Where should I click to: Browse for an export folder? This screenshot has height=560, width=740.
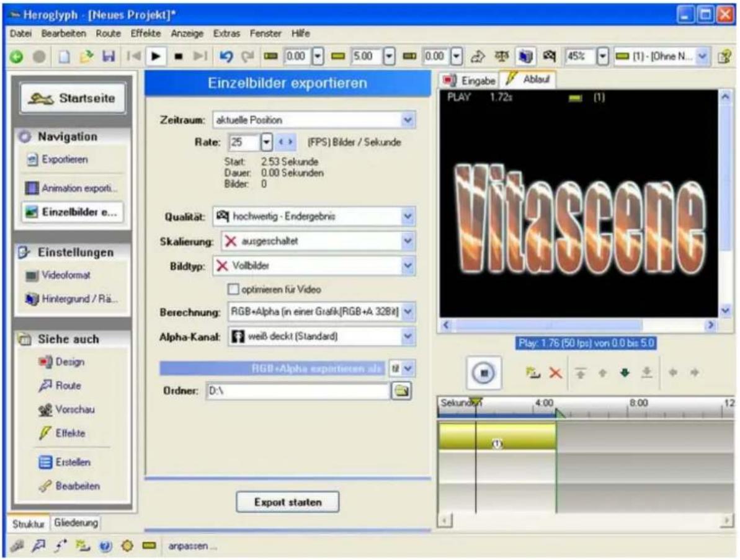(401, 391)
